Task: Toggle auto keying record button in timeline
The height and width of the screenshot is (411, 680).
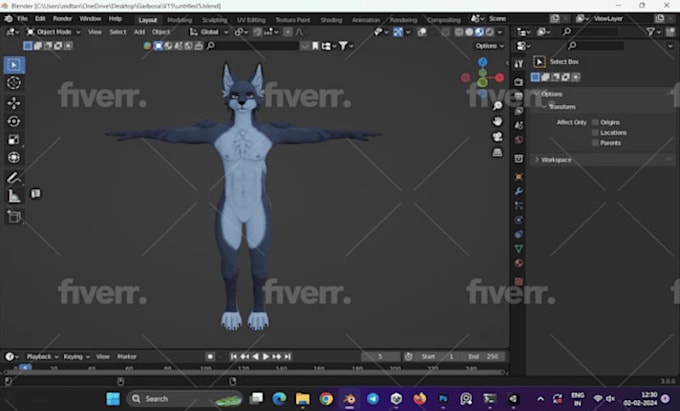Action: point(210,356)
